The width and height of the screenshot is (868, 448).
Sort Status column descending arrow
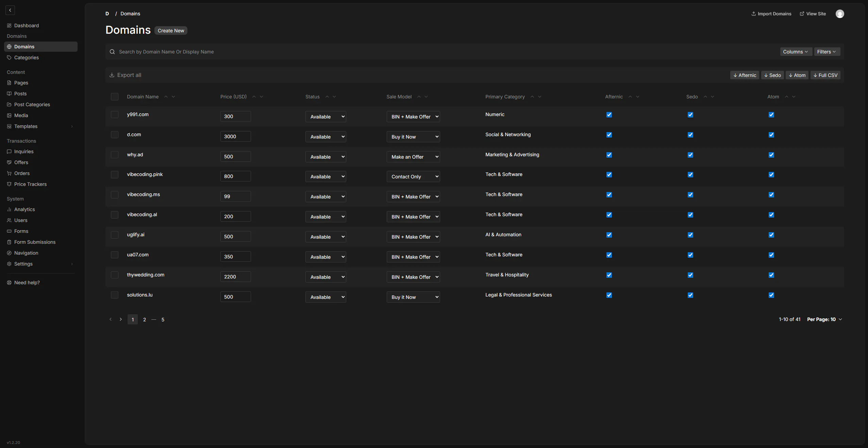pos(334,97)
